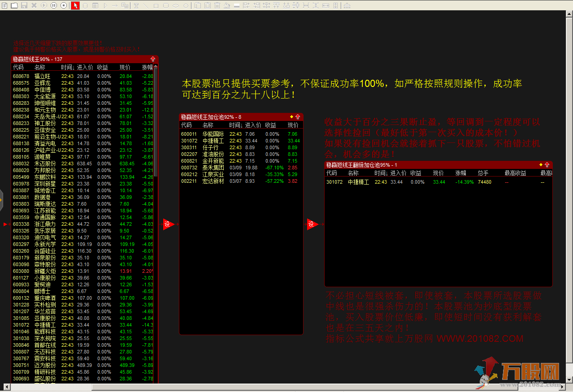Click the yellow diamond on 翻倍加仓池95% panel

(x=541, y=165)
